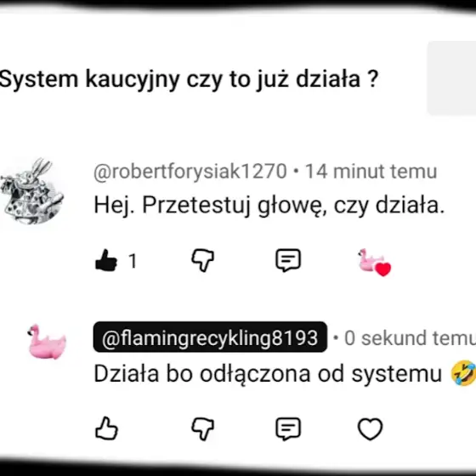476x476 pixels.
Task: Dislike the comment "Hej. Przetestuj głowę"
Action: tap(203, 260)
